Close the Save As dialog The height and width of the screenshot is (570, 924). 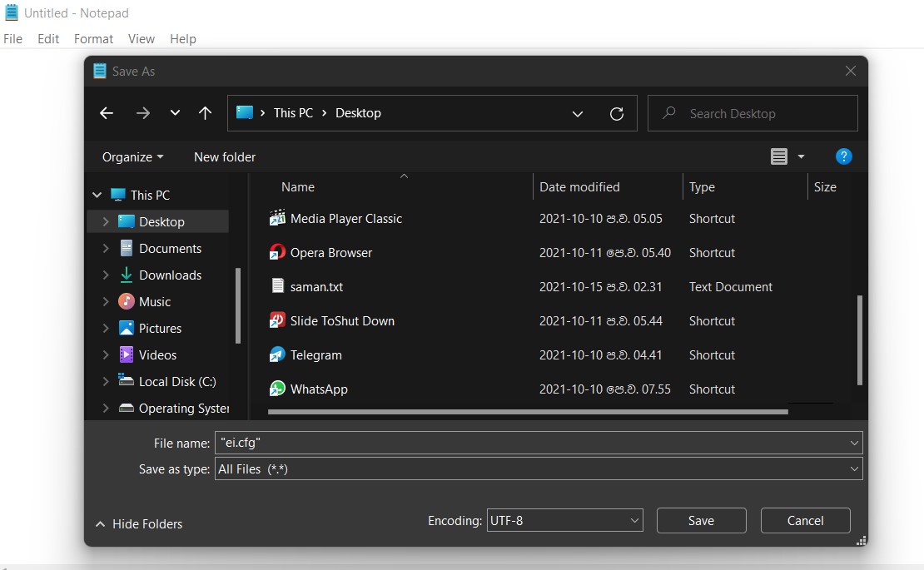(851, 71)
